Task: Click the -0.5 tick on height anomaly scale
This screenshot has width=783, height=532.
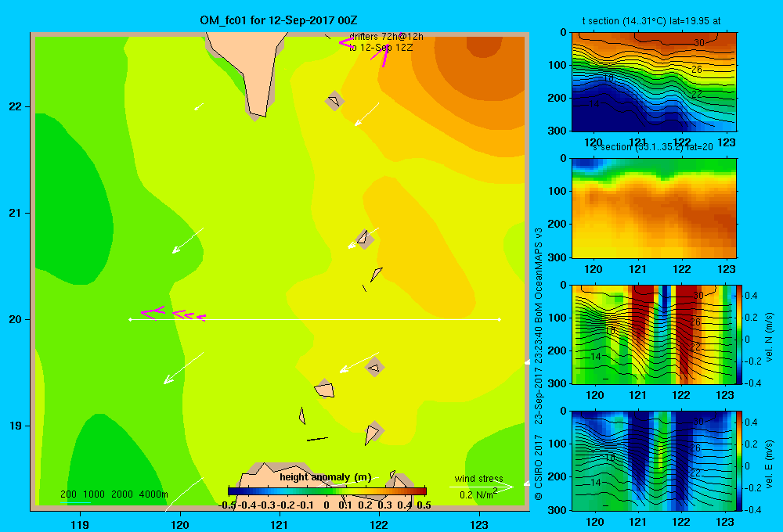Action: [228, 505]
